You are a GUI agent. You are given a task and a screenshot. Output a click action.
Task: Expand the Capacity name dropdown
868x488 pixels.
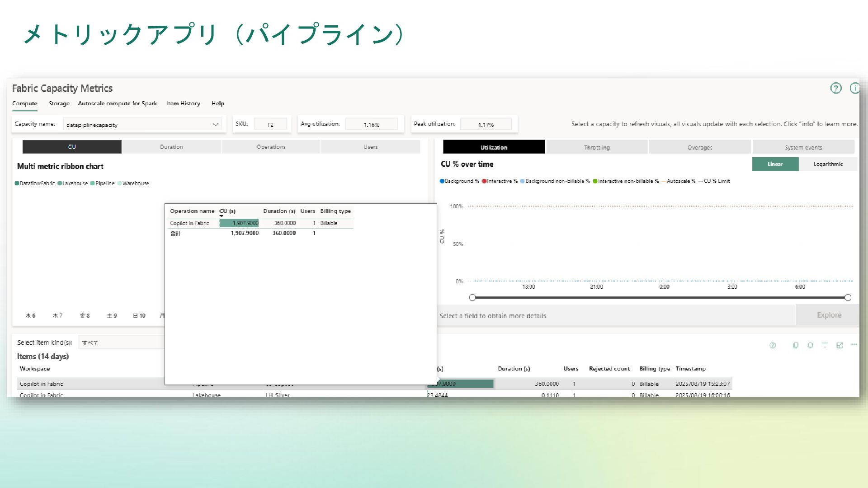click(x=142, y=125)
